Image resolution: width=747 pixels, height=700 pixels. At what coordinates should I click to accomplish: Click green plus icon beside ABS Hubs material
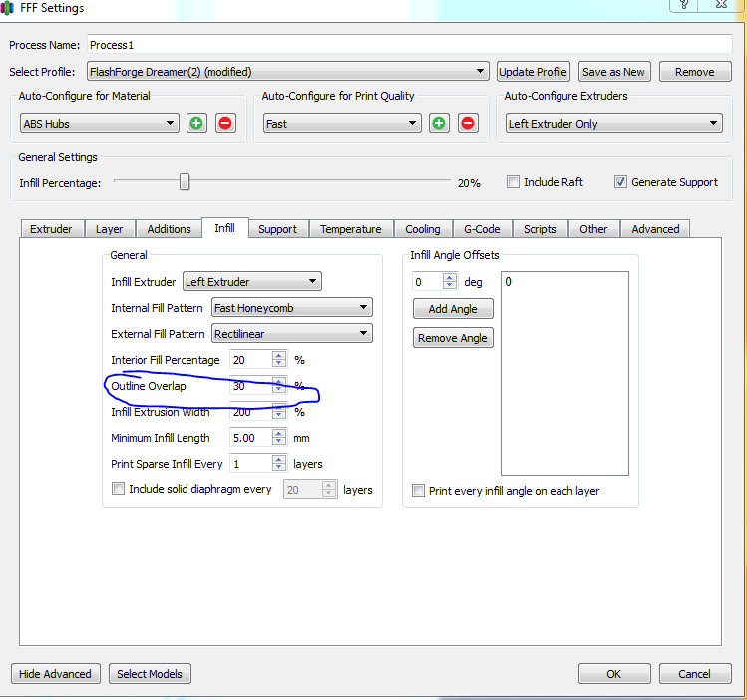(196, 123)
